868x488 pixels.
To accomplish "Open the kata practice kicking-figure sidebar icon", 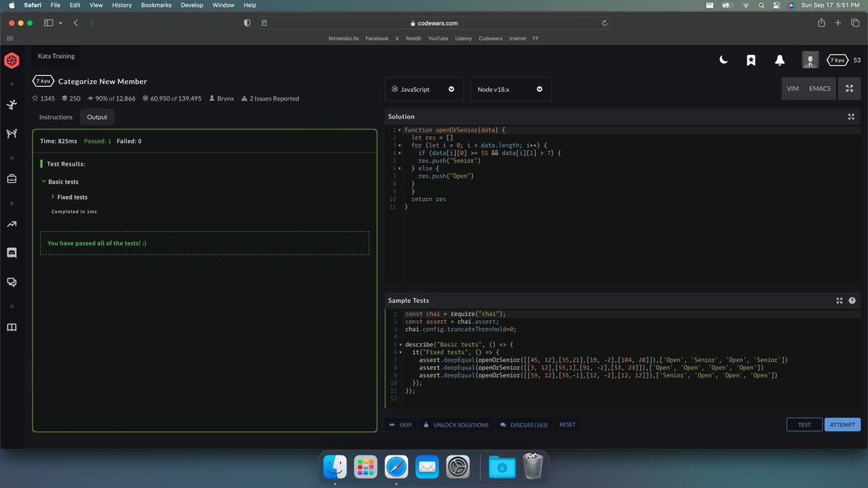I will click(x=12, y=106).
